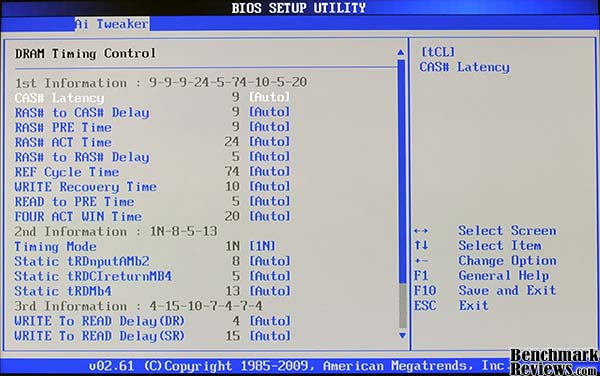Click the F10 key label
Image resolution: width=600 pixels, height=376 pixels.
click(425, 291)
